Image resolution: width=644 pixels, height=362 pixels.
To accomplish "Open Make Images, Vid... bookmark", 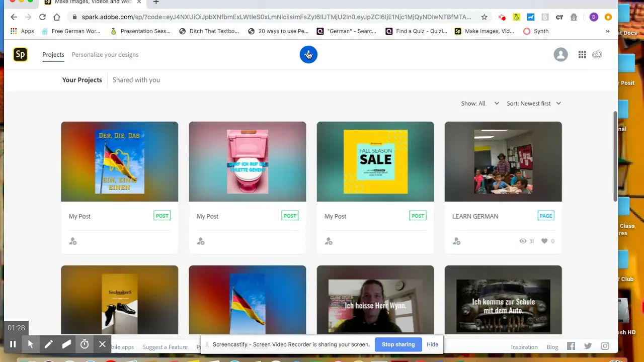I will tap(485, 31).
